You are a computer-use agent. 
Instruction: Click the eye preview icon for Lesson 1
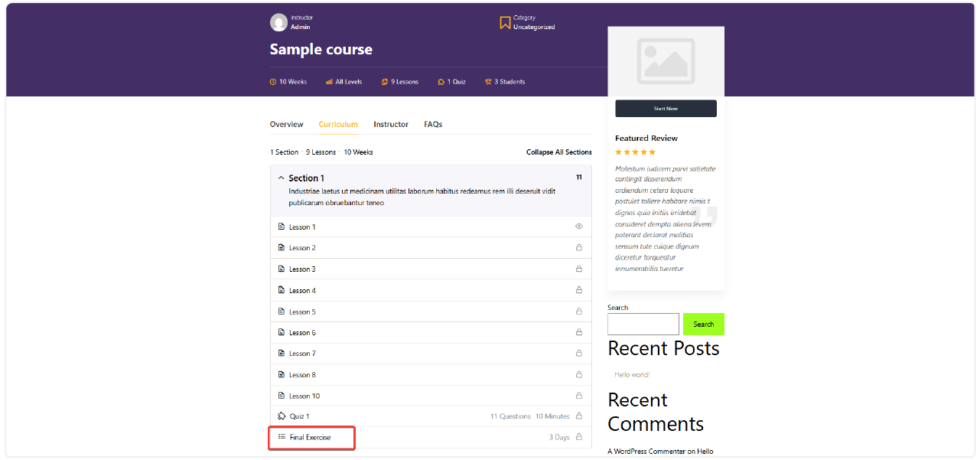(579, 227)
